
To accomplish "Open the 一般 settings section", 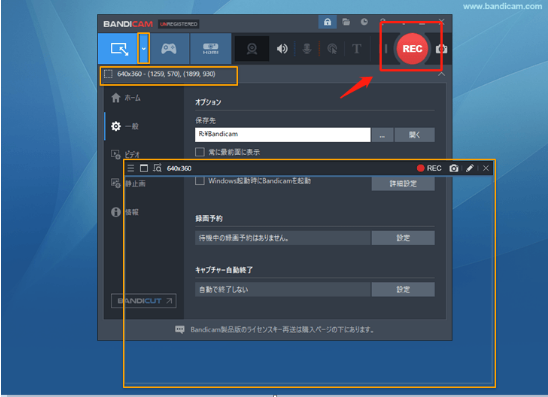I will coord(125,126).
